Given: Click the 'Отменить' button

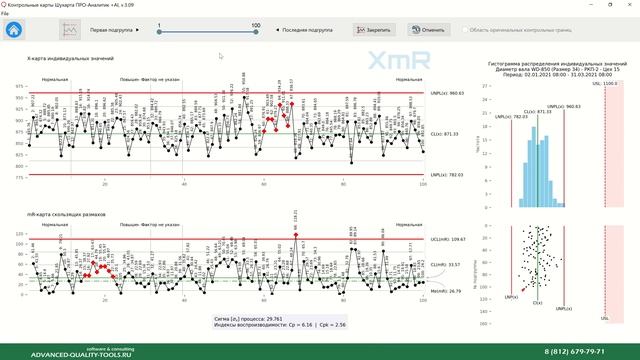Looking at the screenshot, I should (x=429, y=30).
